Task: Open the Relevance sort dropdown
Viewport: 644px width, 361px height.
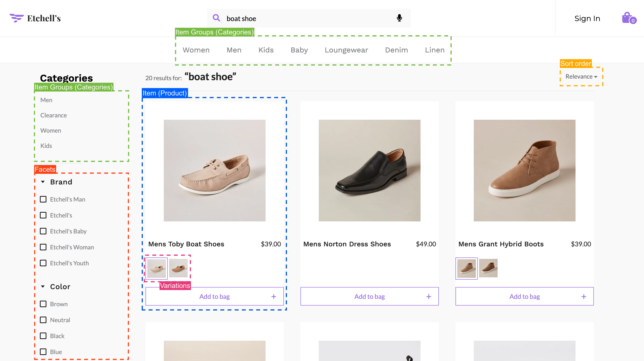Action: 581,76
